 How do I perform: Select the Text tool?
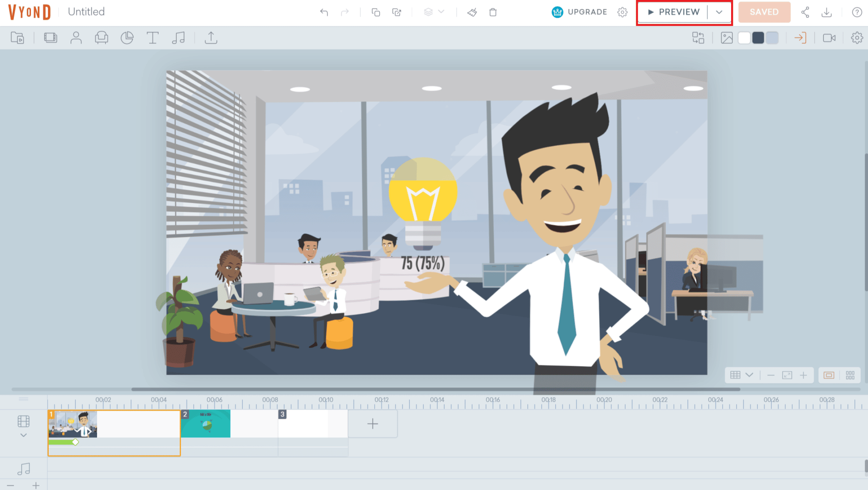coord(153,38)
